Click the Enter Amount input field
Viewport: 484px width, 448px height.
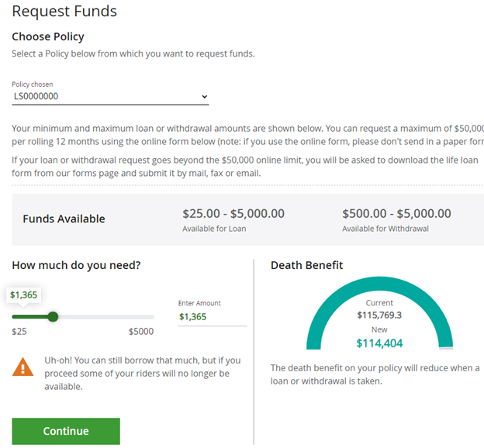click(x=211, y=316)
